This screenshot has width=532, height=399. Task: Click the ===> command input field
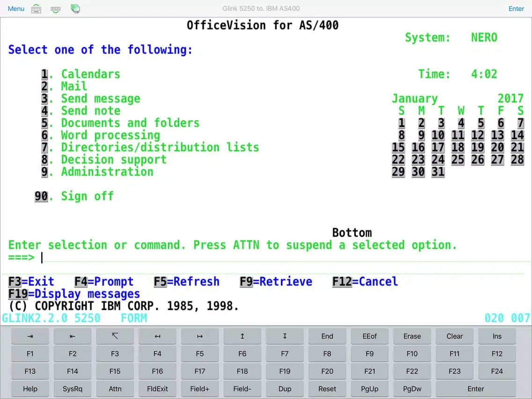[285, 258]
